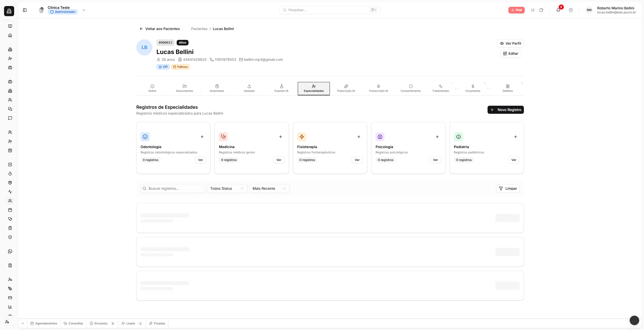Viewport: 644px width, 330px height.
Task: Click the home icon in sidebar
Action: point(10,35)
